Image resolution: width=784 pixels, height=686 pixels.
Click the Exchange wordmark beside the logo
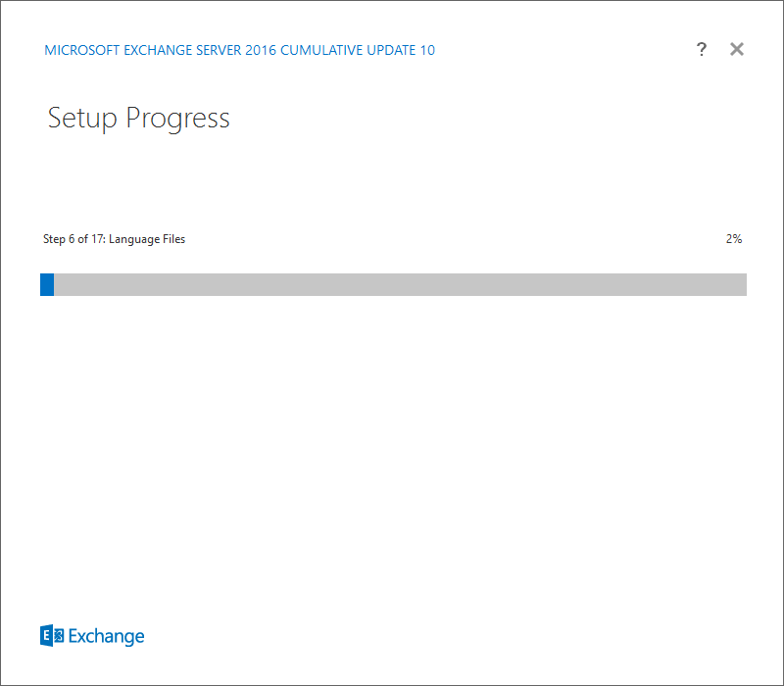[x=106, y=636]
